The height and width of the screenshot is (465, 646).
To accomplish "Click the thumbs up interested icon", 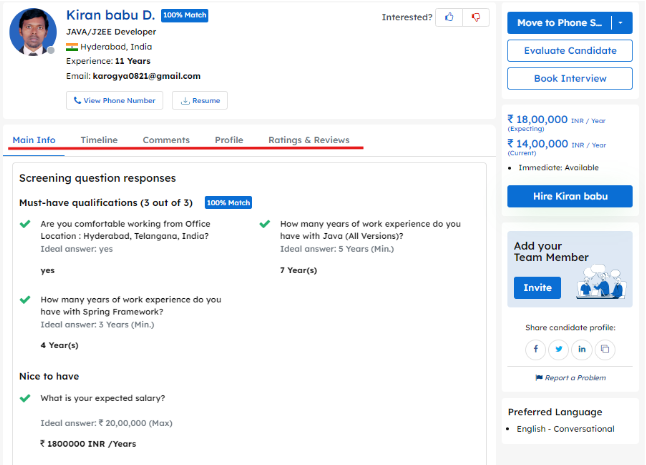I will coord(450,17).
